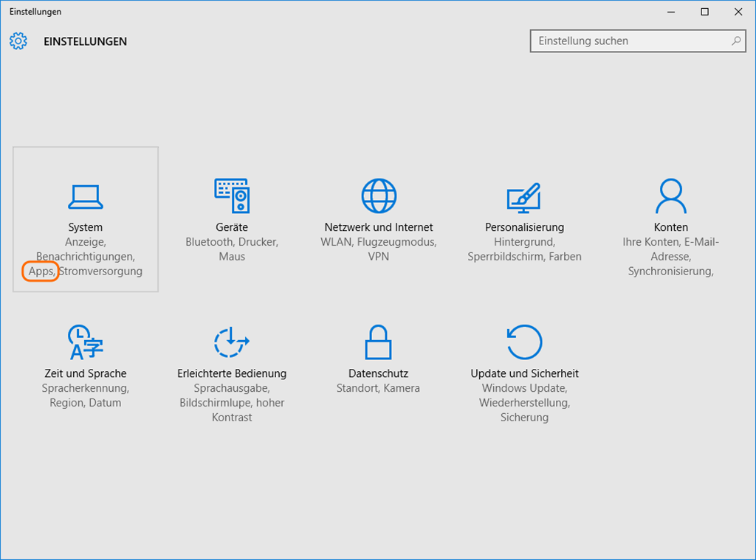This screenshot has height=560, width=756.
Task: Click the Zeit und Sprache clock icon
Action: click(x=85, y=342)
